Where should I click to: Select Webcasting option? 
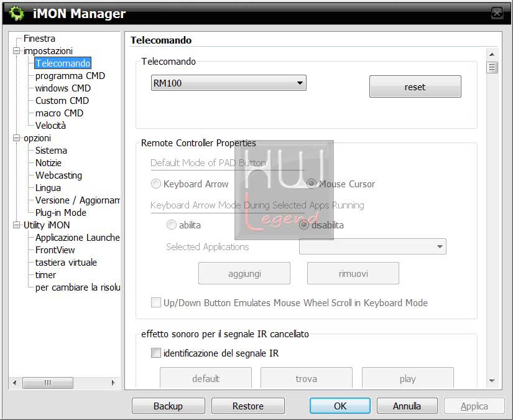point(58,175)
